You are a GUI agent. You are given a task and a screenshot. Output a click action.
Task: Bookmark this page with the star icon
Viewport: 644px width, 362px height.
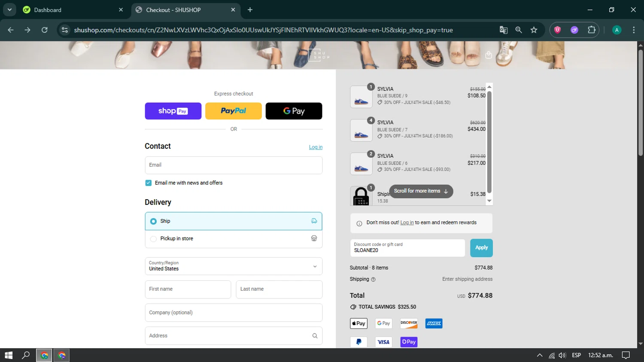[x=534, y=30]
